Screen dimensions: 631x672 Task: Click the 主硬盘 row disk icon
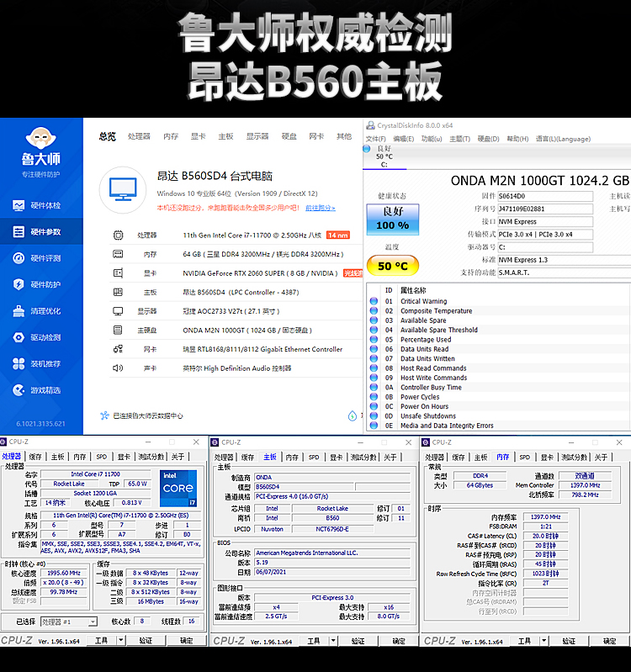[x=118, y=330]
